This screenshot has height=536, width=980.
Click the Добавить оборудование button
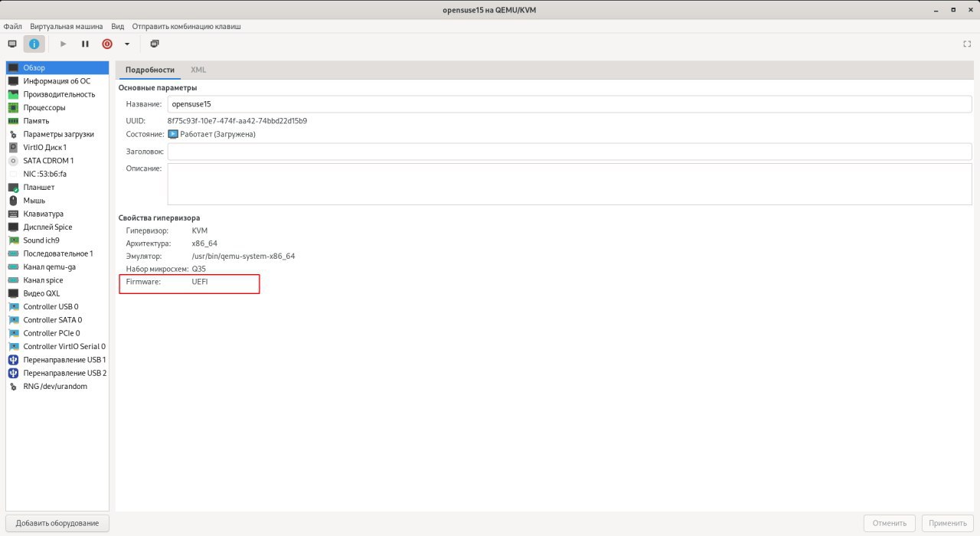pos(57,523)
